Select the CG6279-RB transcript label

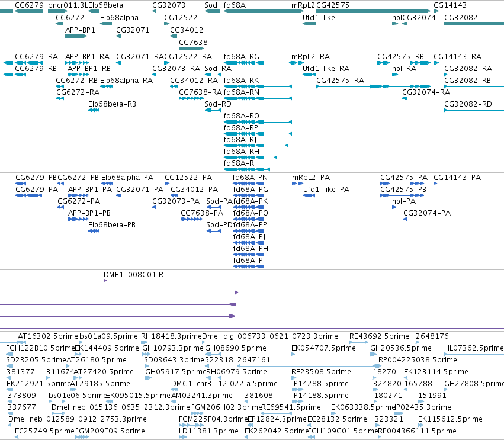pos(36,69)
